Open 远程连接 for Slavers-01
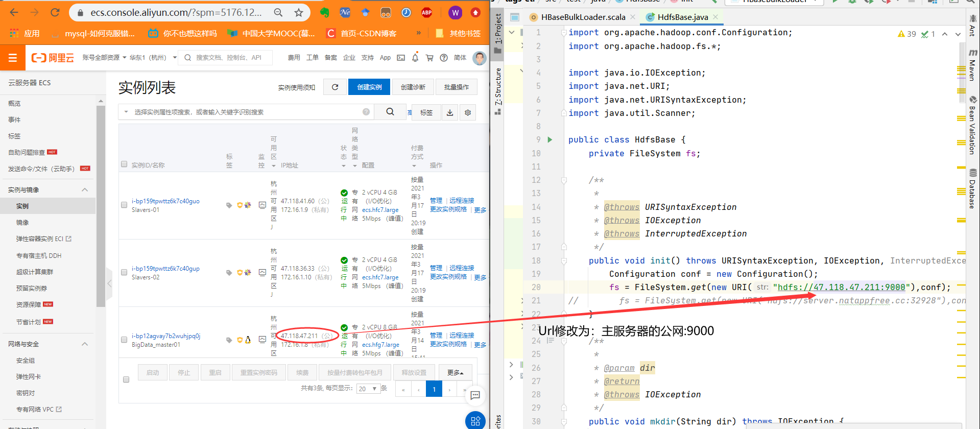 [x=462, y=200]
